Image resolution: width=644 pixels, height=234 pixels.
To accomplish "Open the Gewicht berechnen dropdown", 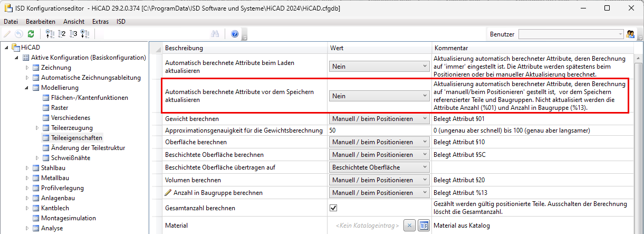I will coord(379,119).
